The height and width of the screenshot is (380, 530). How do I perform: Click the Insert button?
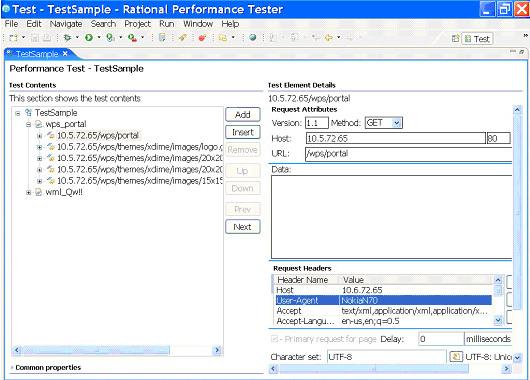243,132
